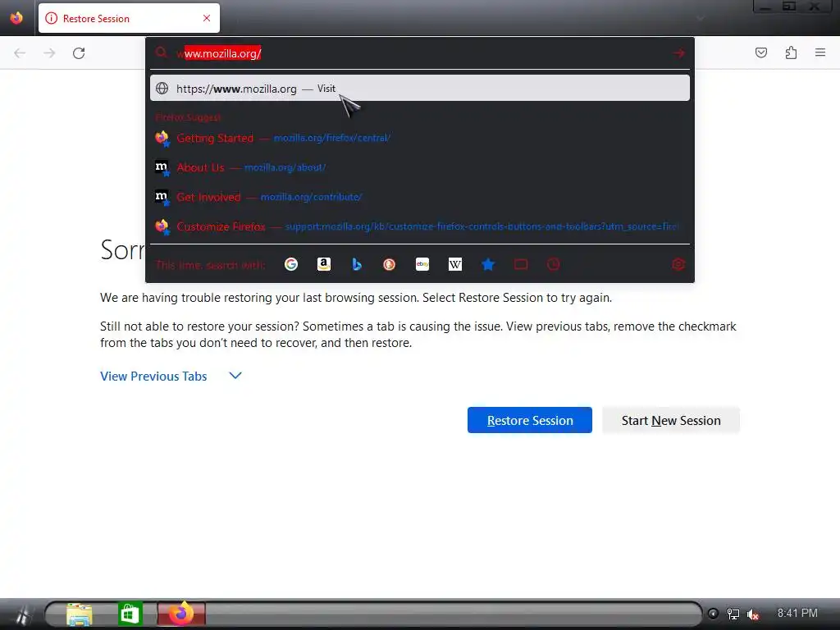The width and height of the screenshot is (840, 630).
Task: Search this time with Wikipedia
Action: 454,264
